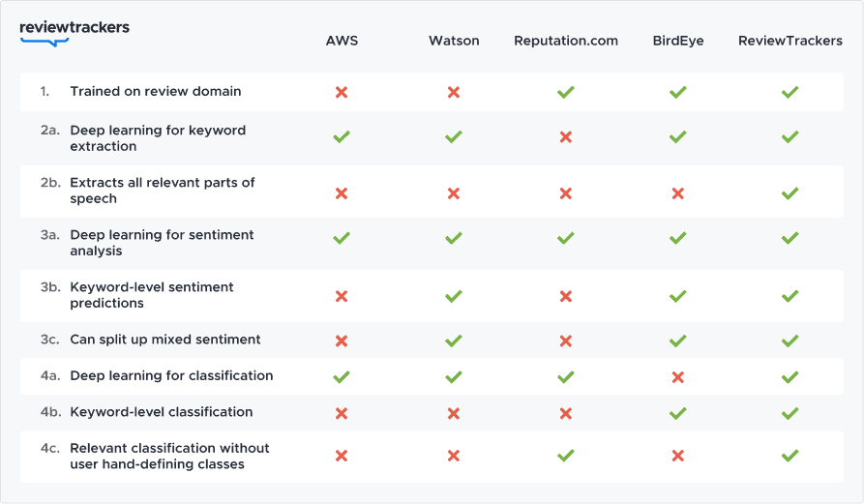Image resolution: width=864 pixels, height=504 pixels.
Task: Click Watson red cross for keyword-level classification
Action: click(454, 413)
